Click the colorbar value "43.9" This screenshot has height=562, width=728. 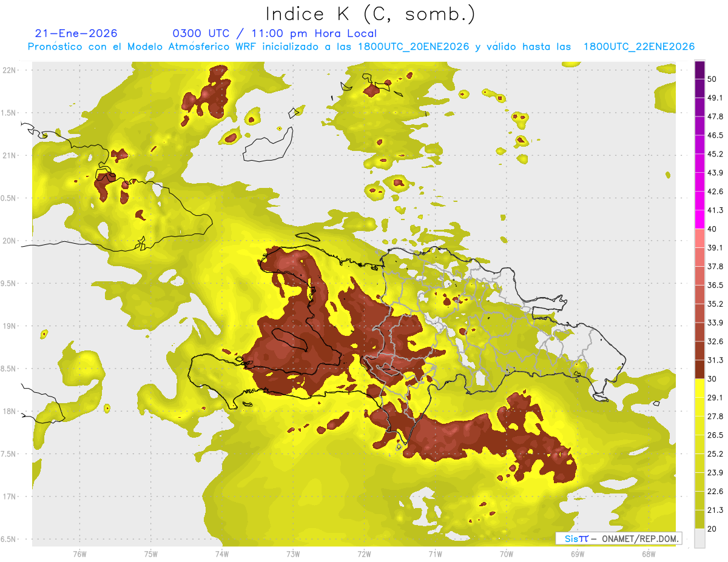[716, 173]
